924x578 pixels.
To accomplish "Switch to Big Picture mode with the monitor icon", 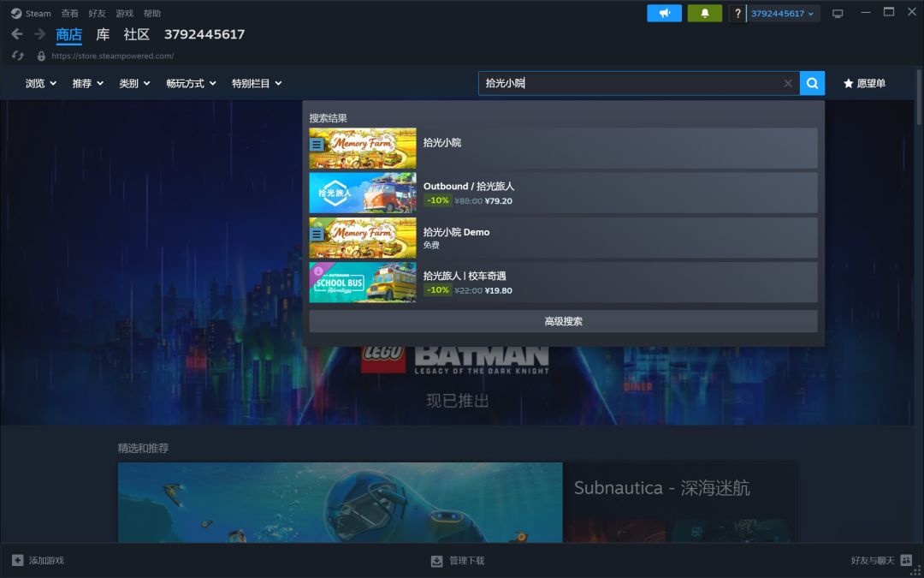I will tap(838, 14).
